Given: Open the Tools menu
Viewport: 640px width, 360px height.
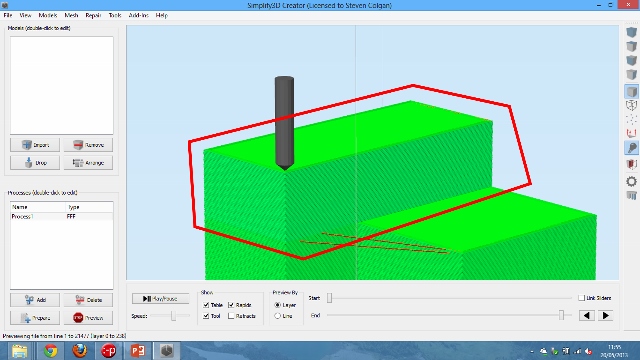Looking at the screenshot, I should tap(115, 15).
